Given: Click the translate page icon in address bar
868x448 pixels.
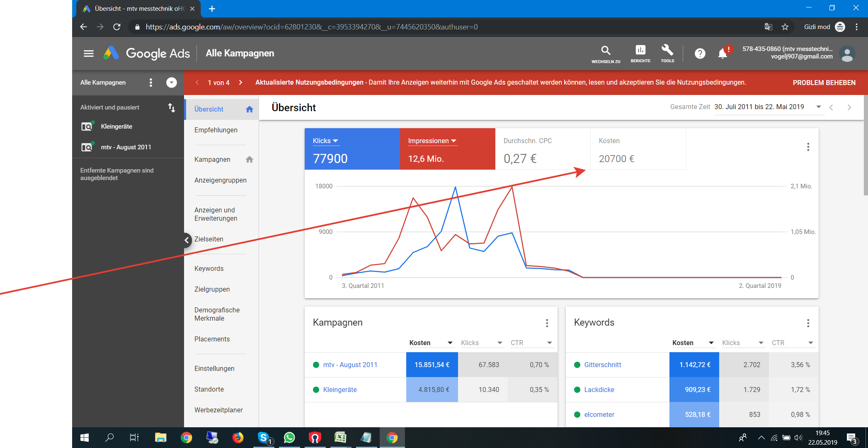Looking at the screenshot, I should [768, 27].
